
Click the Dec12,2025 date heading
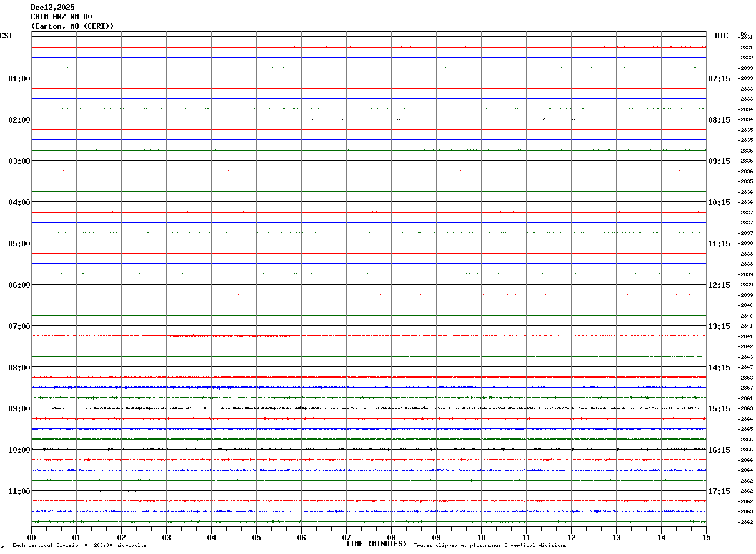(x=52, y=8)
